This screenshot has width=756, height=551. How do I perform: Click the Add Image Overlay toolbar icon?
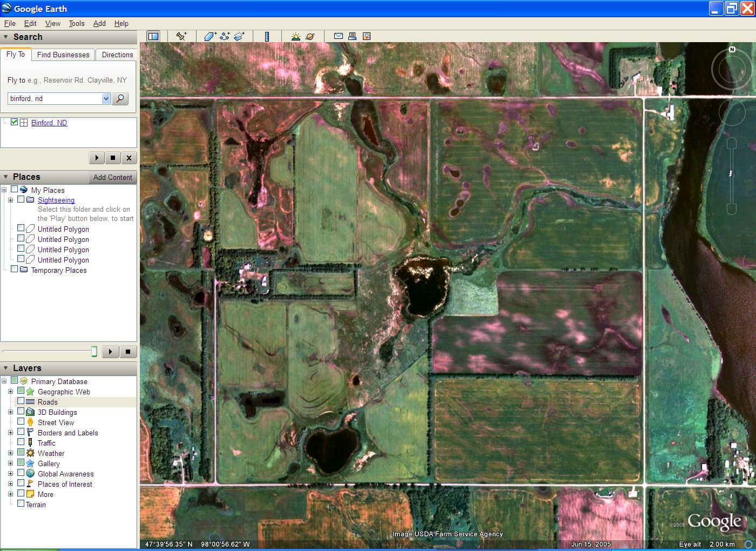click(x=239, y=36)
